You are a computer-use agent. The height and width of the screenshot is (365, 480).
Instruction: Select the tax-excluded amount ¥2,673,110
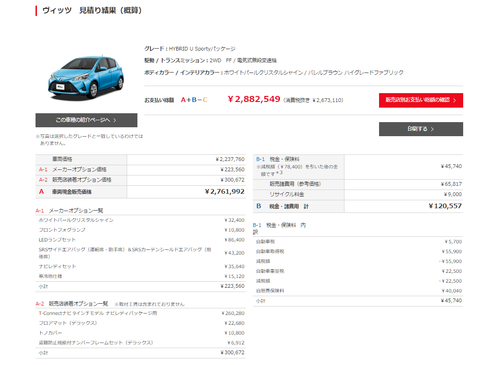[x=313, y=100]
